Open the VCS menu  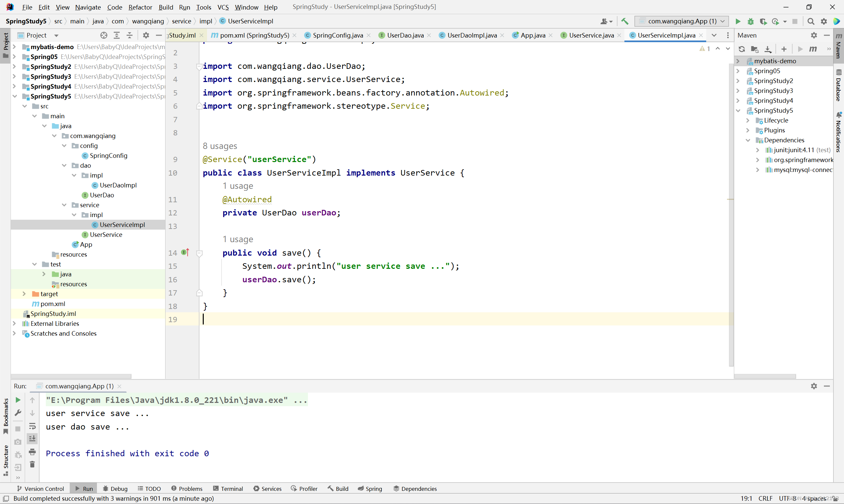[223, 7]
